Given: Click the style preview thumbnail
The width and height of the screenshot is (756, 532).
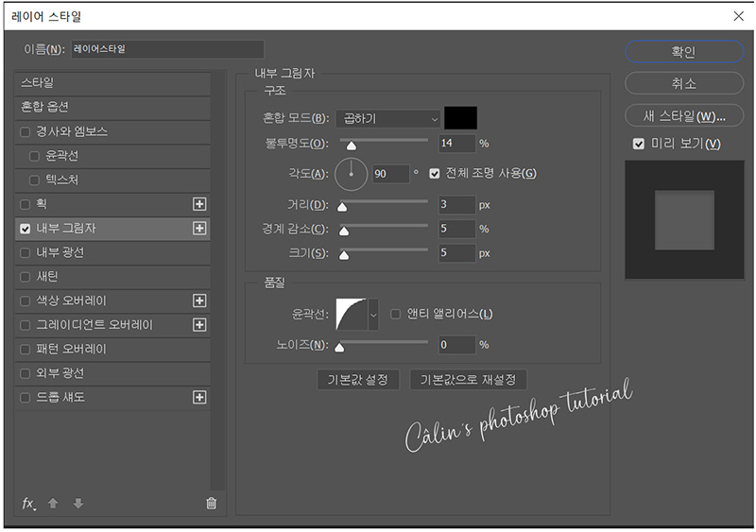Looking at the screenshot, I should [684, 220].
